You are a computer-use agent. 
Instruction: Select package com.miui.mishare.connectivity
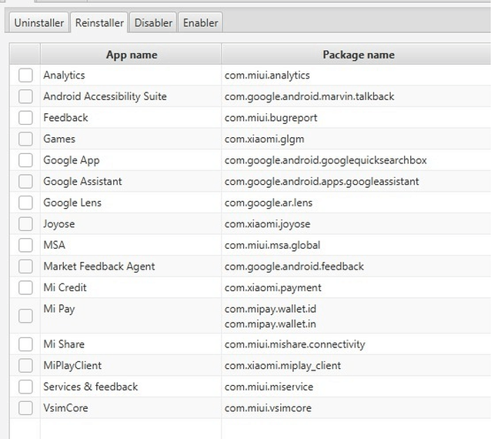295,344
